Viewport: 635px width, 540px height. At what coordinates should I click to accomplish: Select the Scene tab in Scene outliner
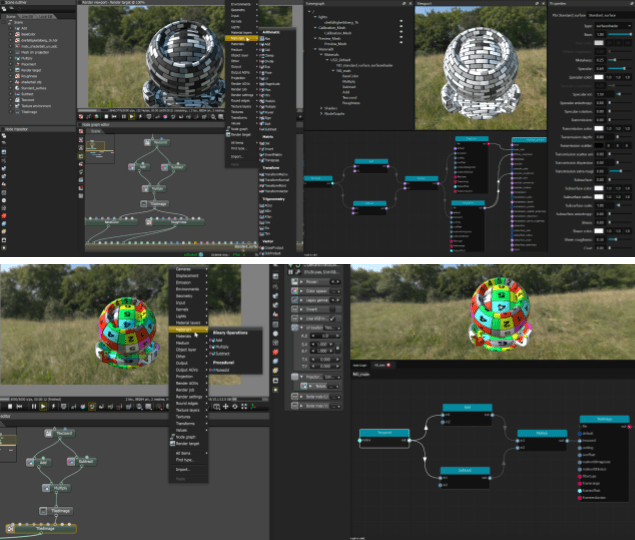click(x=11, y=17)
